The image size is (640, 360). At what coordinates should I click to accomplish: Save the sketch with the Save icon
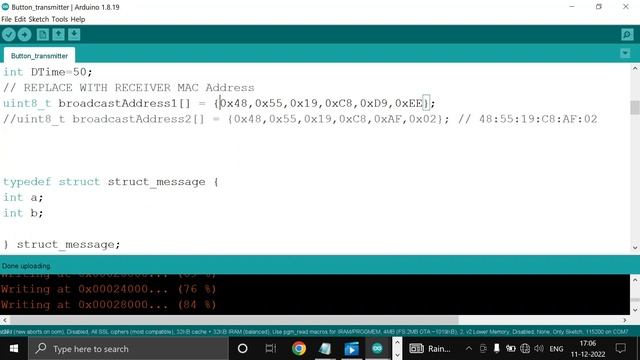[x=74, y=35]
